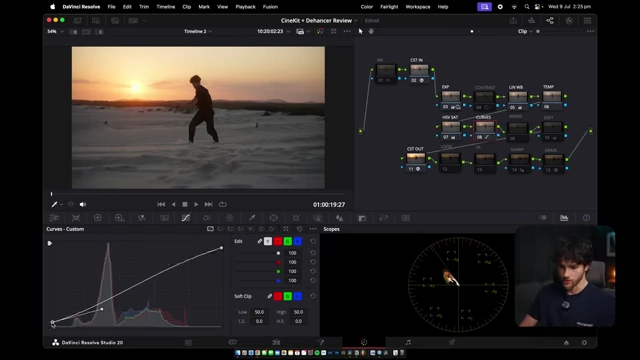The height and width of the screenshot is (360, 640).
Task: Reset the luminance intensity row
Action: point(313,253)
